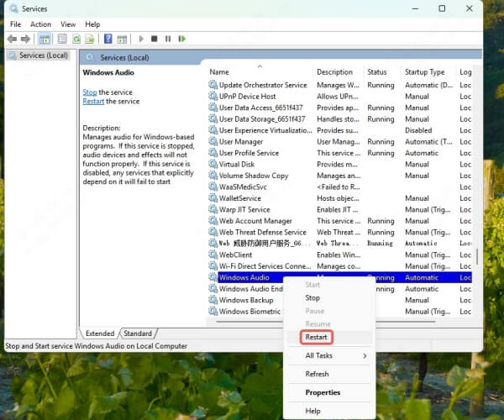Click gear icon beside Windows Backup

[213, 300]
